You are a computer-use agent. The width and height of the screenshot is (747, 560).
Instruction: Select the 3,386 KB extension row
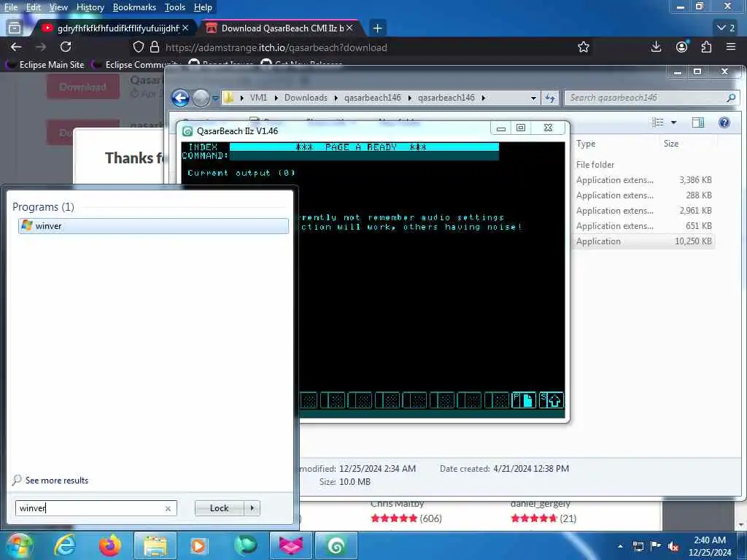[643, 180]
